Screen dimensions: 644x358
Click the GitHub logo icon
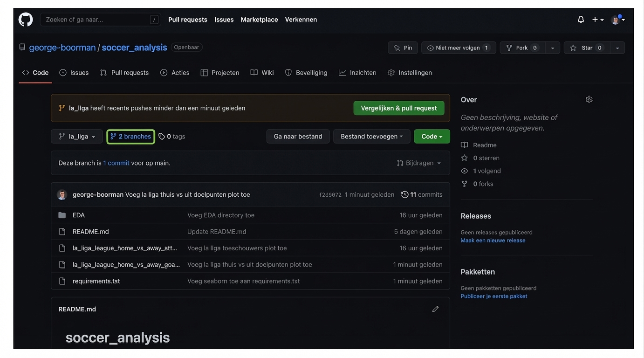(26, 20)
